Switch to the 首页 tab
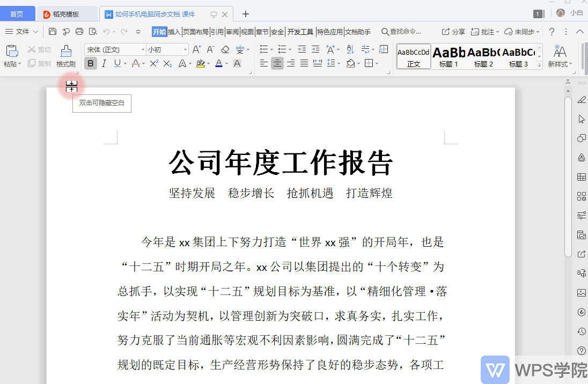The width and height of the screenshot is (588, 384). (17, 14)
